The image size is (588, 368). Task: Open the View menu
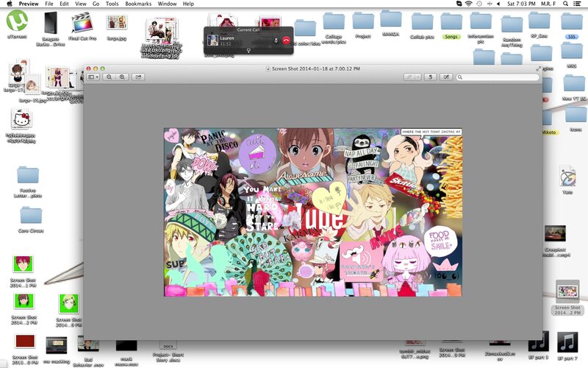[x=80, y=4]
